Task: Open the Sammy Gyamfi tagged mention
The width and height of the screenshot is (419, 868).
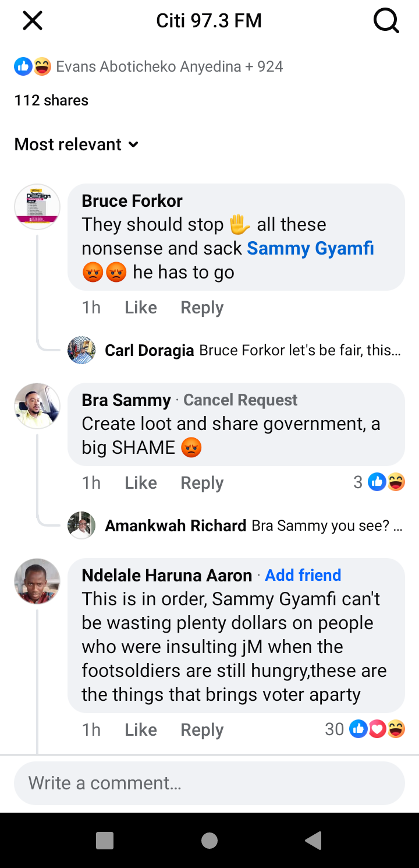Action: click(x=310, y=248)
